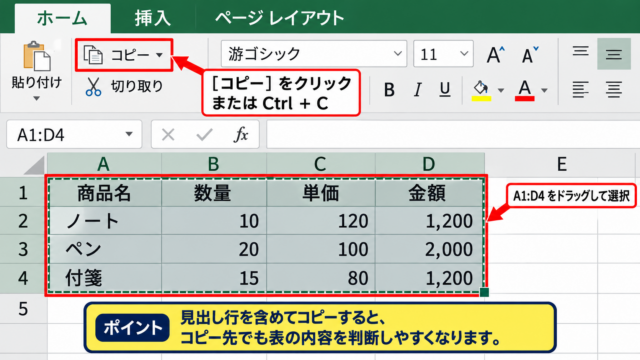Select row 3 header
Screen dimensions: 640x360
pos(23,249)
